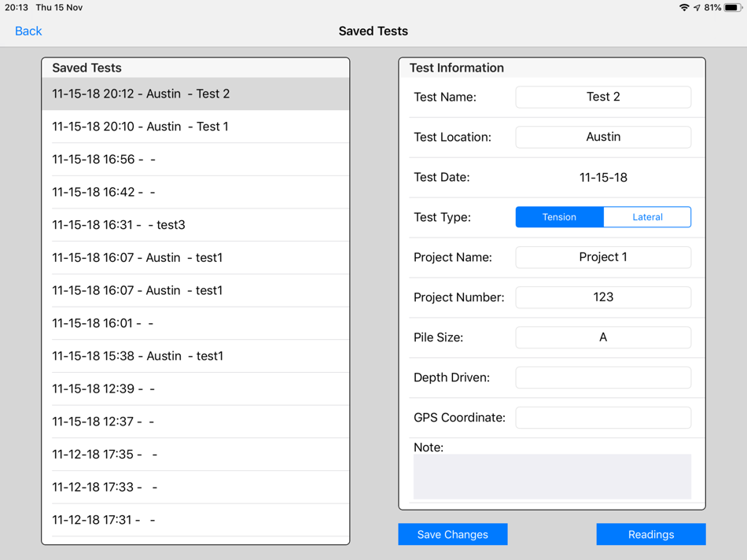Edit the Test Name field

pos(603,97)
